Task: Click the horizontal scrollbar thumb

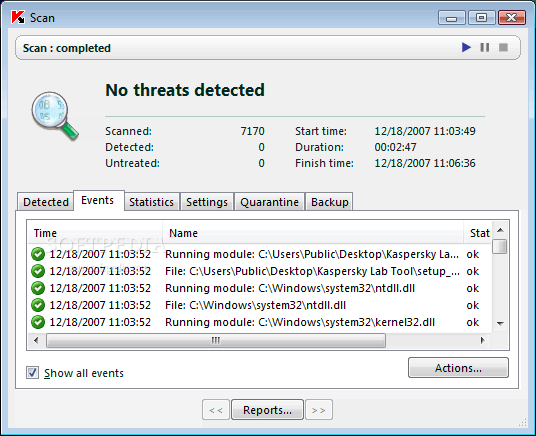Action: (216, 341)
